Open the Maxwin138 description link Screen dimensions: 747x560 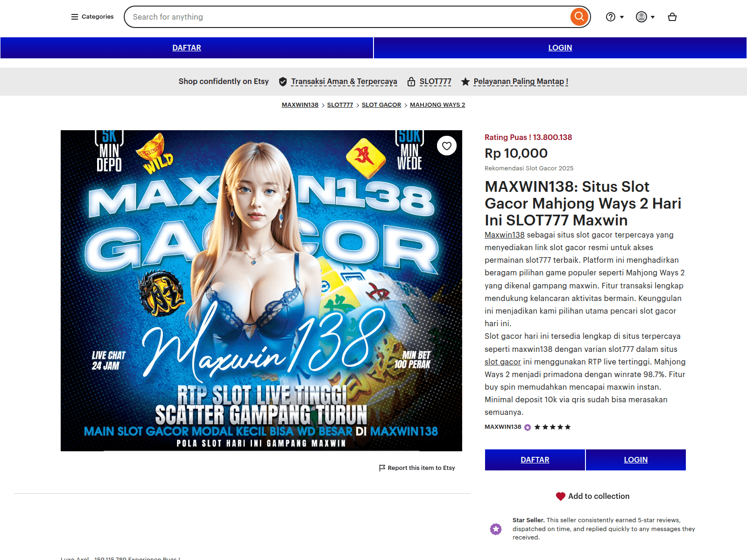tap(505, 235)
